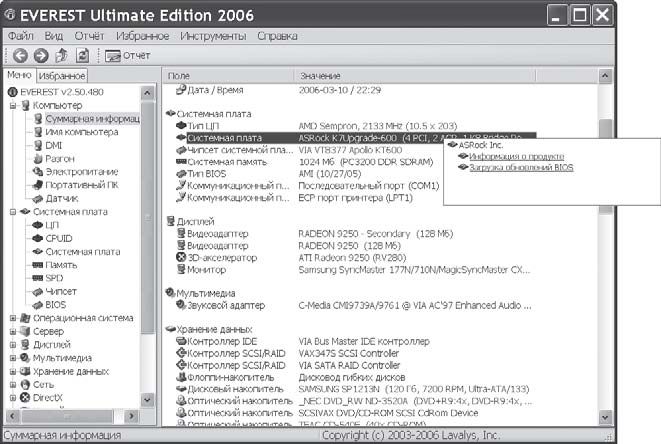
Task: Switch to the Избранное tab in sidebar
Action: tap(62, 76)
